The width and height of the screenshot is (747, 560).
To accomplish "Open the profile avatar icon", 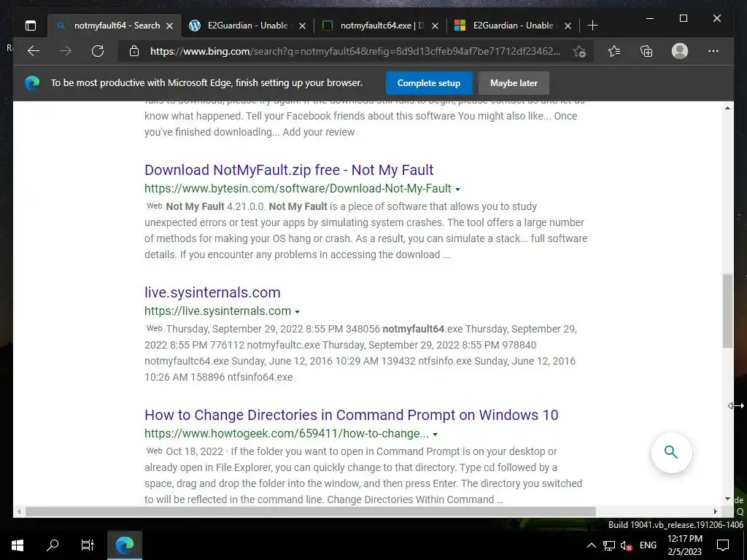I will (x=680, y=51).
